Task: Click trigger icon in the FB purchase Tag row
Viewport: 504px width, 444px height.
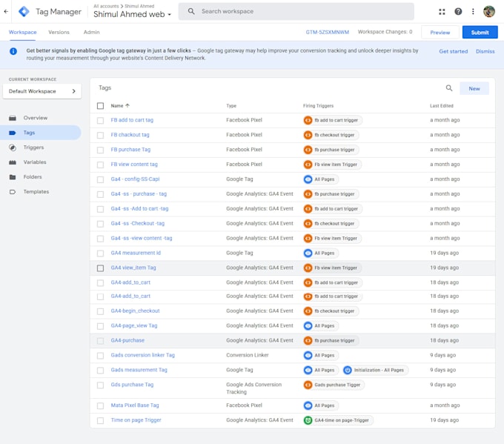Action: tap(308, 150)
